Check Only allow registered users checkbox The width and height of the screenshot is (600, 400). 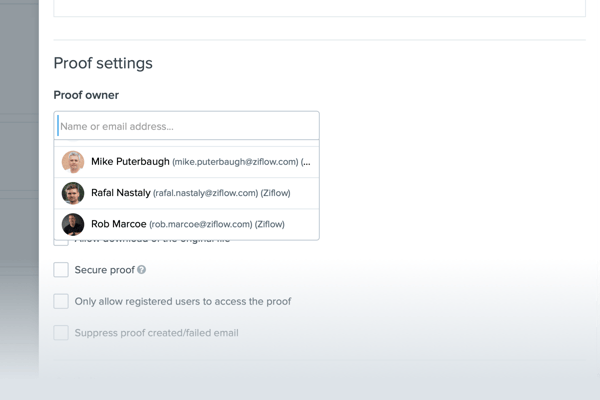(x=61, y=301)
